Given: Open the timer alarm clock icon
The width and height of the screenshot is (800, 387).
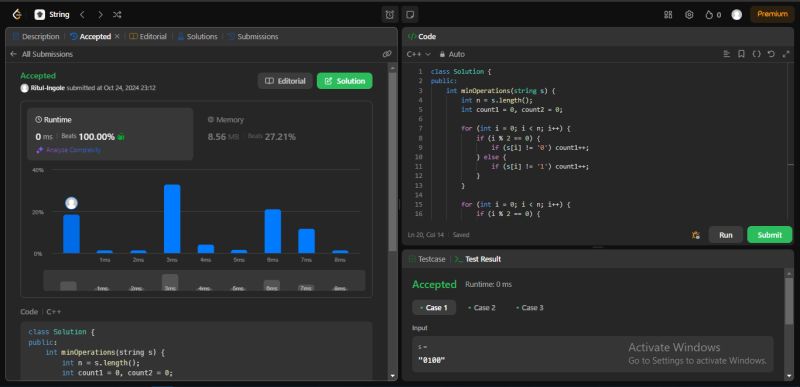Looking at the screenshot, I should pyautogui.click(x=390, y=15).
